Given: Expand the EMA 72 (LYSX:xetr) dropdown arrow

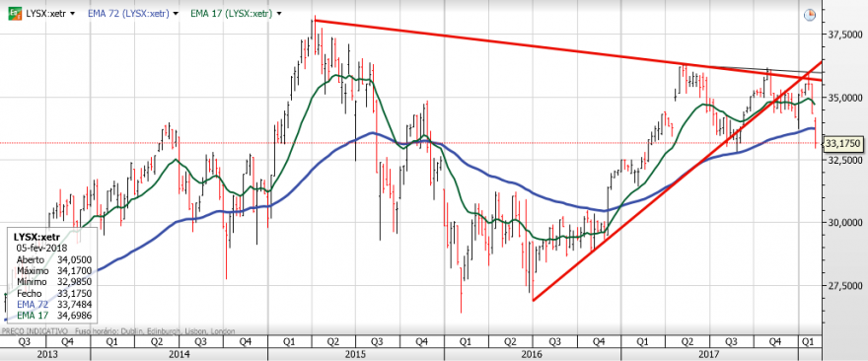Looking at the screenshot, I should [176, 14].
